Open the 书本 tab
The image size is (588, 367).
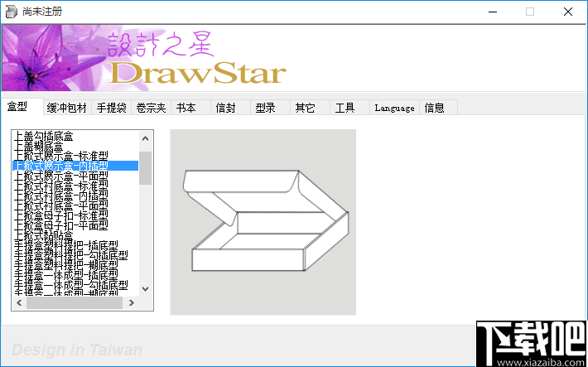pyautogui.click(x=190, y=108)
